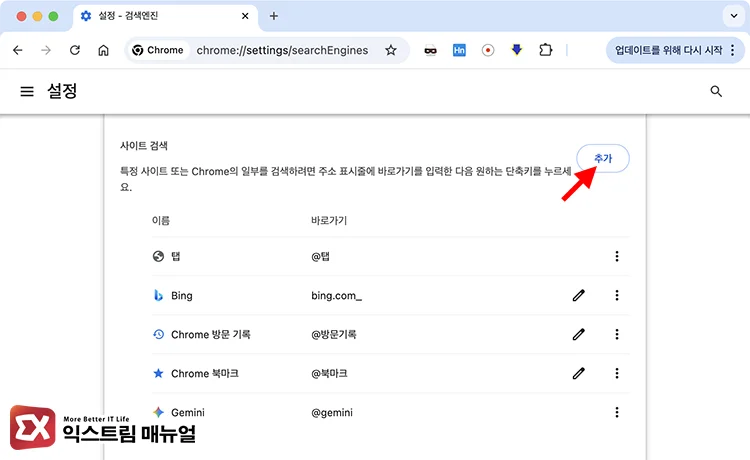Open more actions for Chrome 북마크
750x460 pixels.
point(617,373)
